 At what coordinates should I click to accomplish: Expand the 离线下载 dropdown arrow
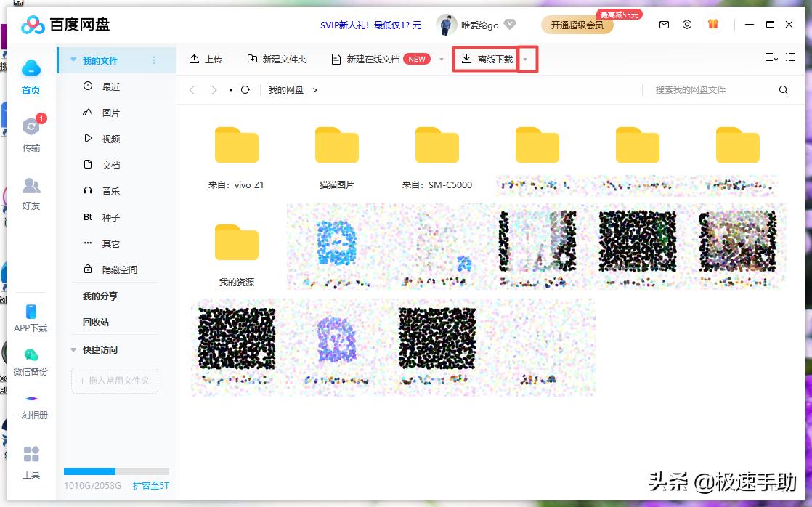click(x=527, y=60)
